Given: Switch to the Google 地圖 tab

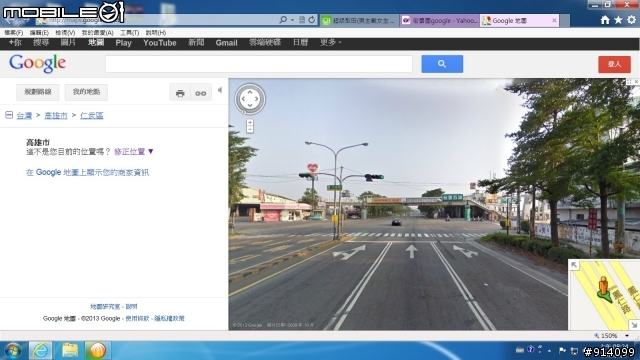Looking at the screenshot, I should click(516, 20).
